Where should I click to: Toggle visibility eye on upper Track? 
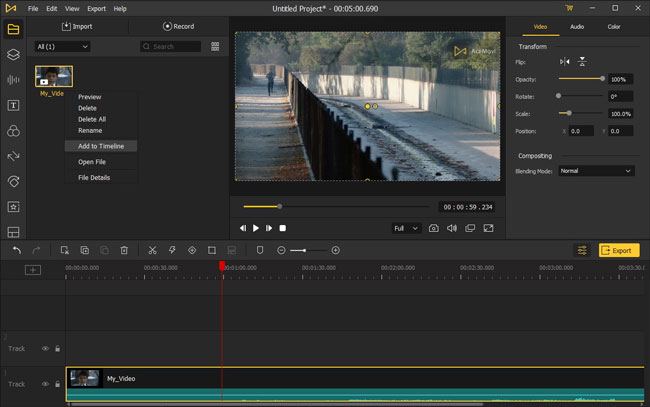pyautogui.click(x=45, y=349)
